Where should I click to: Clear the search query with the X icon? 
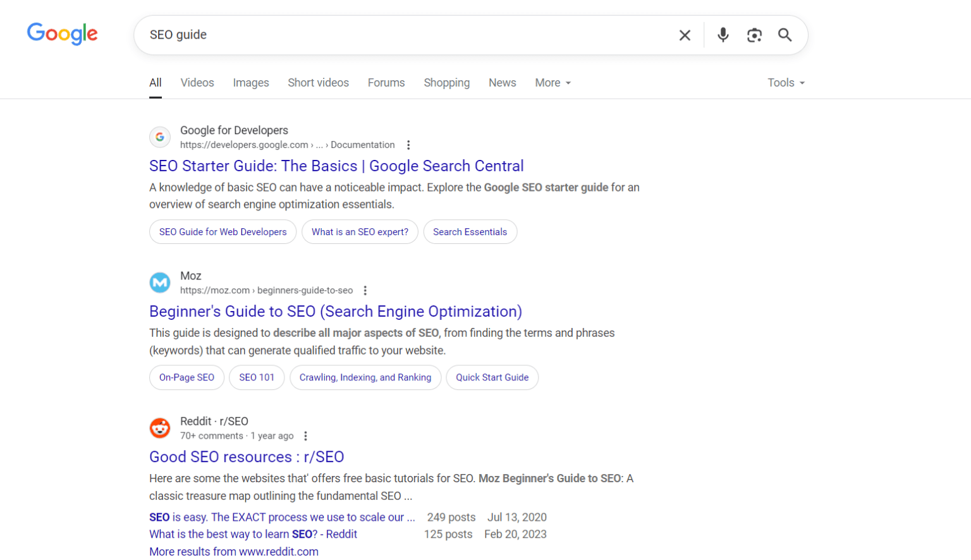click(685, 35)
